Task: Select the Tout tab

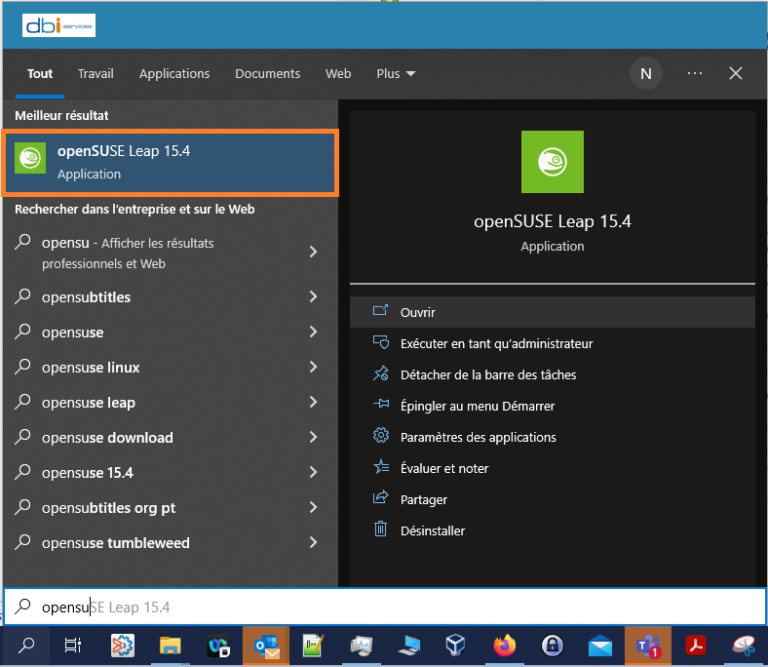Action: pyautogui.click(x=40, y=73)
